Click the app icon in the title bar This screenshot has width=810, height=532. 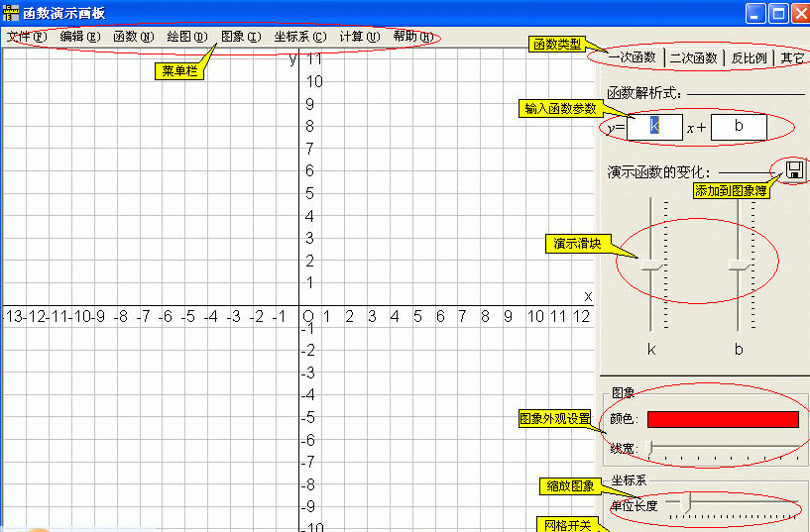(10, 13)
